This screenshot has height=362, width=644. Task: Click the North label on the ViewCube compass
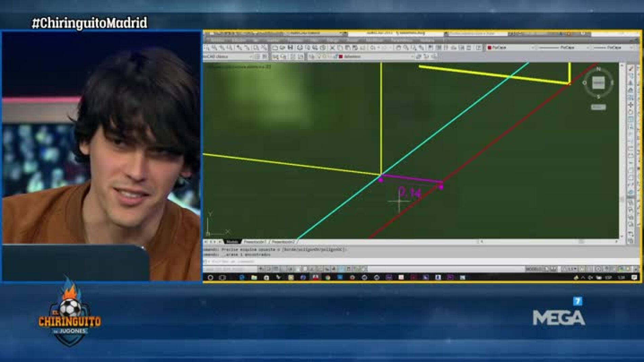point(598,69)
